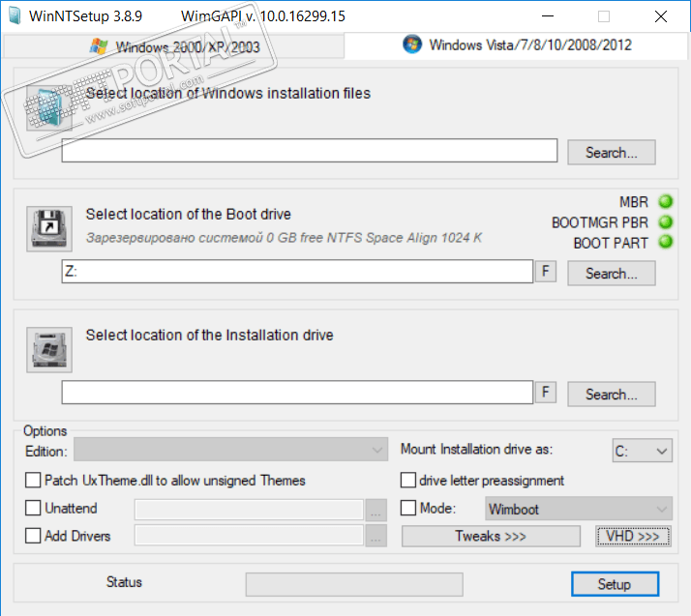Select the Windows Vista/7/8/10/2008/2012 tab
This screenshot has height=616, width=691.
[x=517, y=44]
